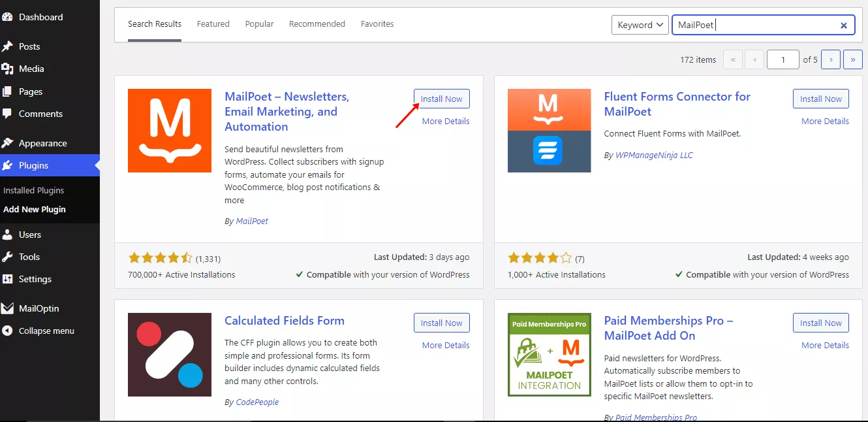Click the Fluent Forms Connector star rating

click(x=540, y=258)
